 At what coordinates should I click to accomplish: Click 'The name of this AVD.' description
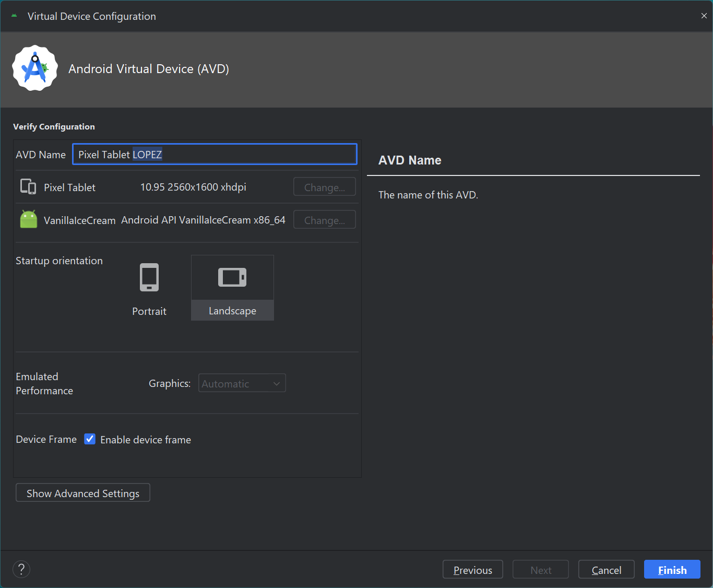429,195
